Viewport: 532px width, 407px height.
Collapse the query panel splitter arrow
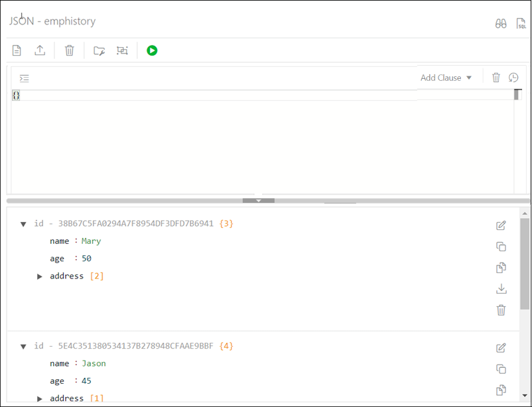(259, 200)
